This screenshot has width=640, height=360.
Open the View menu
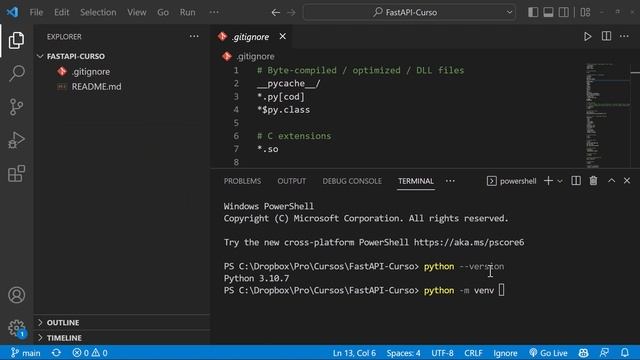137,12
